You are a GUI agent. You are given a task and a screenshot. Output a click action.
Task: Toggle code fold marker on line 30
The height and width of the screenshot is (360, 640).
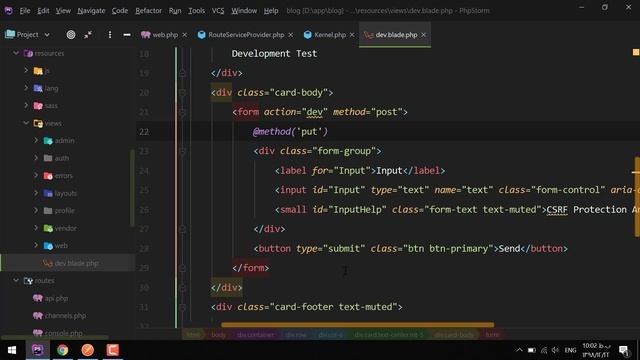[182, 288]
